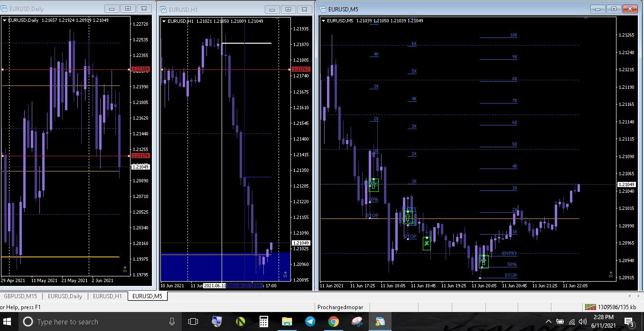This screenshot has width=644, height=331.
Task: Click the 9X level label on M5 chart
Action: (514, 57)
